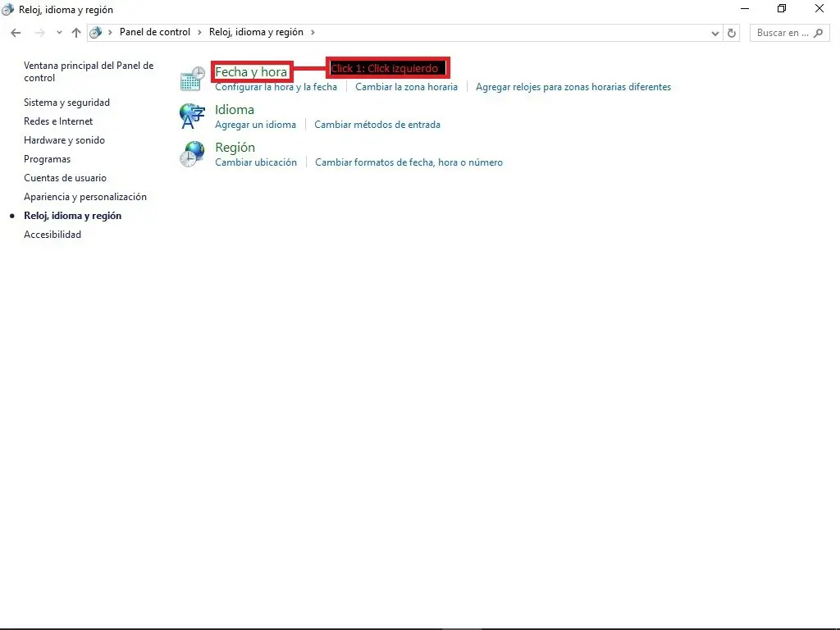Open Agregar relojes para zonas horarias diferentes

tap(573, 87)
